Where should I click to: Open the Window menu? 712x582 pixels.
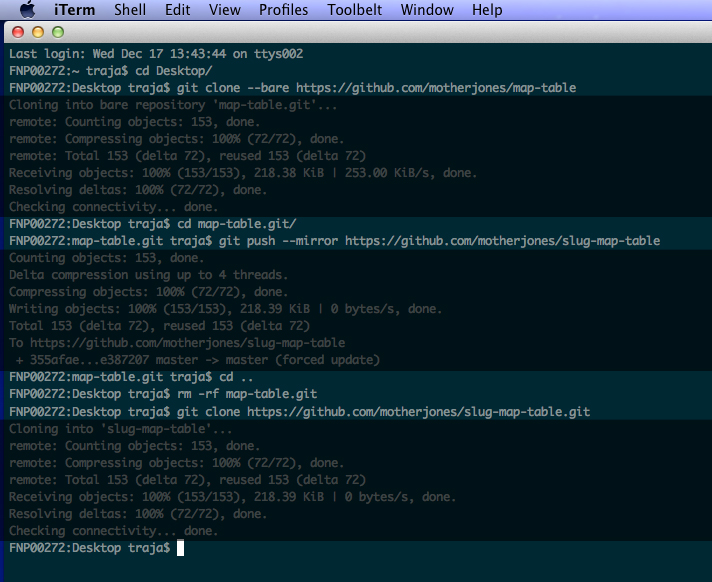tap(427, 10)
